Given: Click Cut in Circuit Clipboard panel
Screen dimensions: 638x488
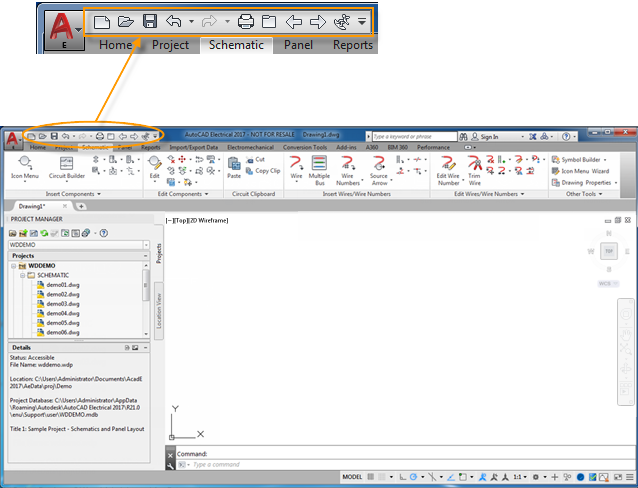Looking at the screenshot, I should click(256, 160).
